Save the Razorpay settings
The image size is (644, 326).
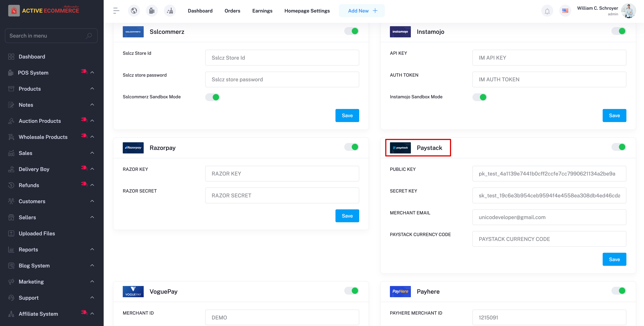[347, 216]
